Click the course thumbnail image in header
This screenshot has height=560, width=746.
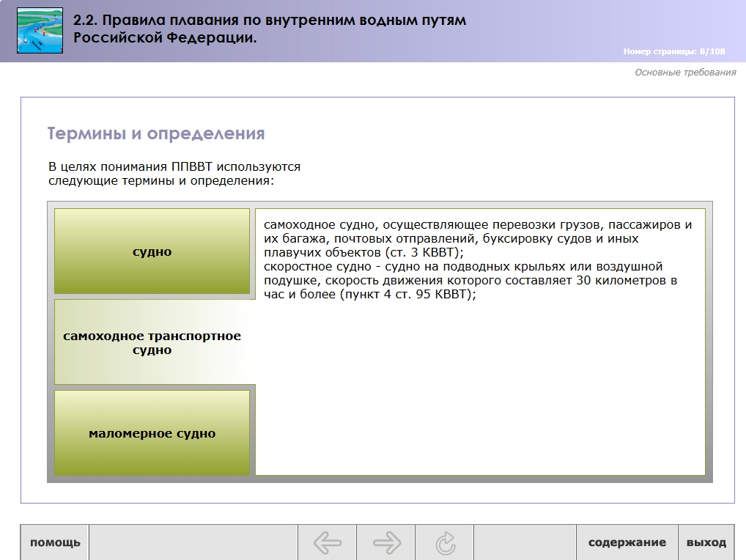pyautogui.click(x=40, y=31)
